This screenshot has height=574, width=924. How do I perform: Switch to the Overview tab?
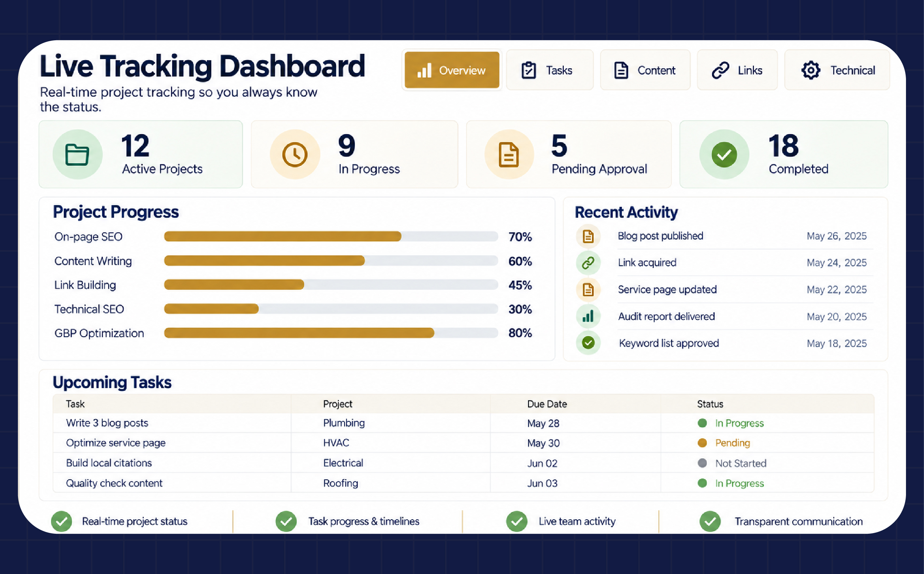pos(452,70)
